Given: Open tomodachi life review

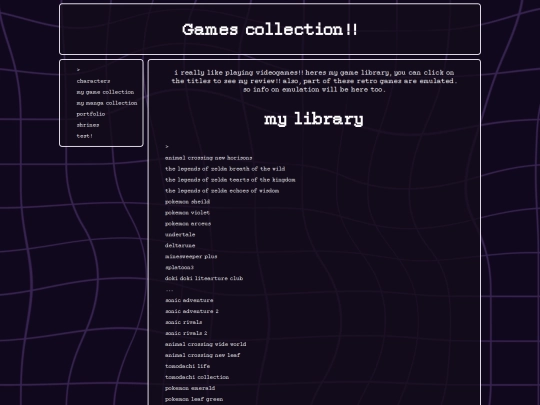Looking at the screenshot, I should [188, 366].
